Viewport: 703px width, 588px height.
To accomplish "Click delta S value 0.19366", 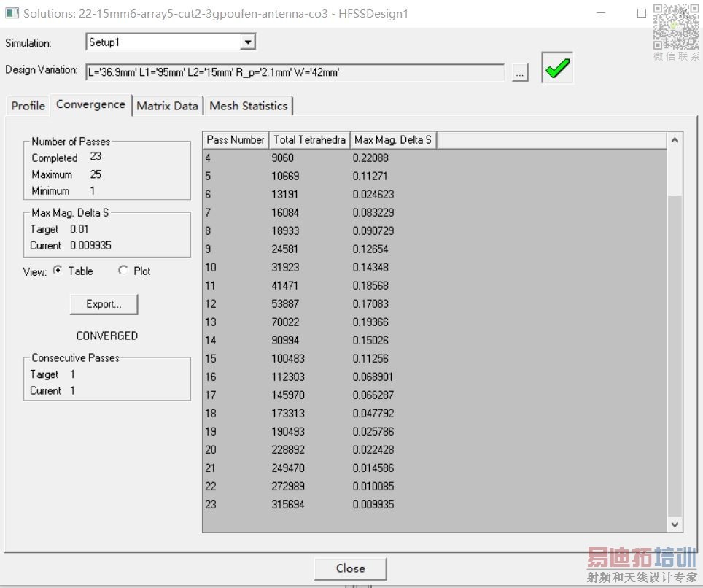I will (x=370, y=322).
